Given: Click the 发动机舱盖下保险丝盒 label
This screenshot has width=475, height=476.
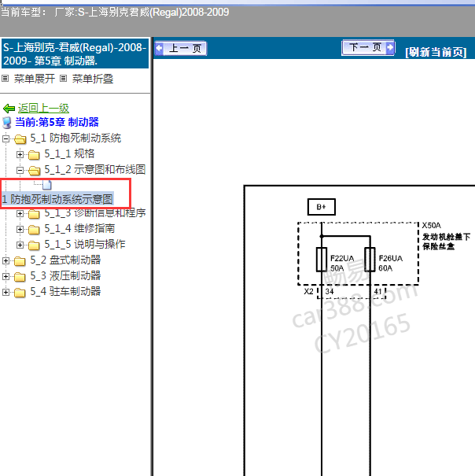Looking at the screenshot, I should (446, 242).
